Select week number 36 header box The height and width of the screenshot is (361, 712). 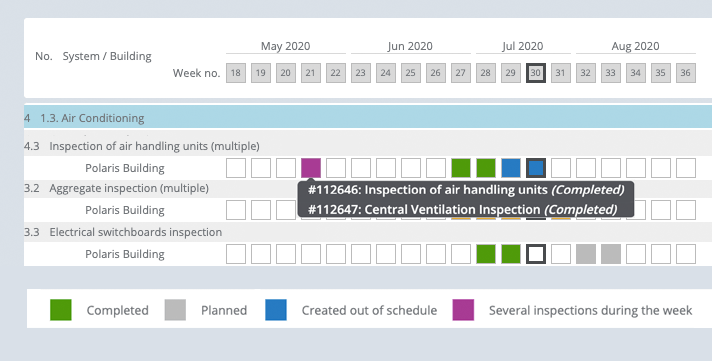pos(686,73)
